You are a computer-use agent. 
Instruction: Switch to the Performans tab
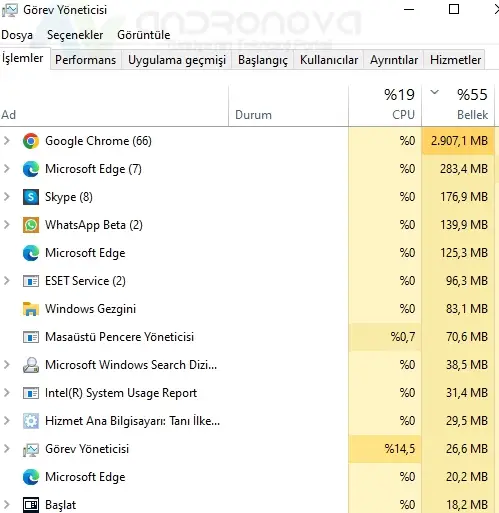pos(86,60)
